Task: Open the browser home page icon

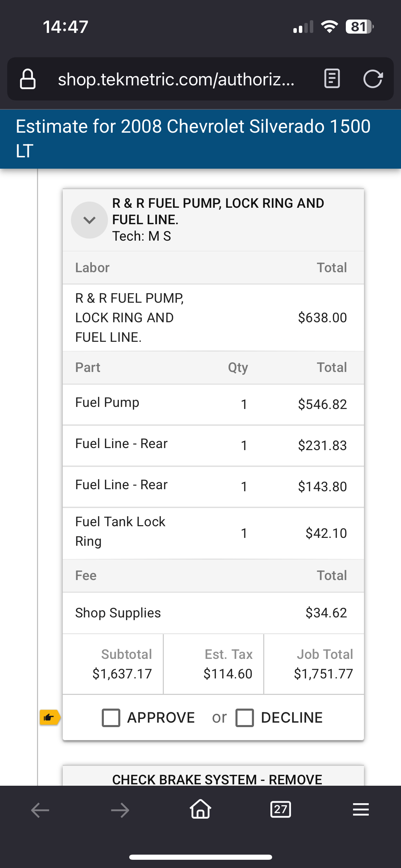Action: click(x=200, y=809)
